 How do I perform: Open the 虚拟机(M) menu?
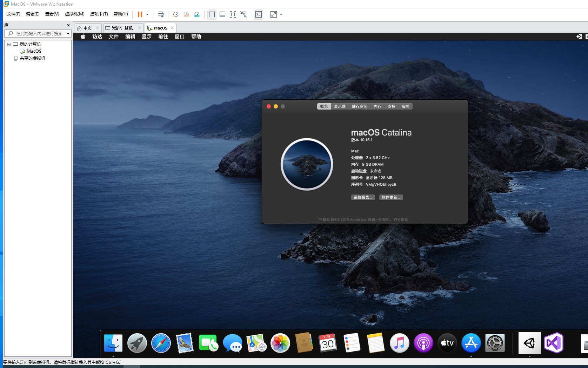click(x=74, y=14)
